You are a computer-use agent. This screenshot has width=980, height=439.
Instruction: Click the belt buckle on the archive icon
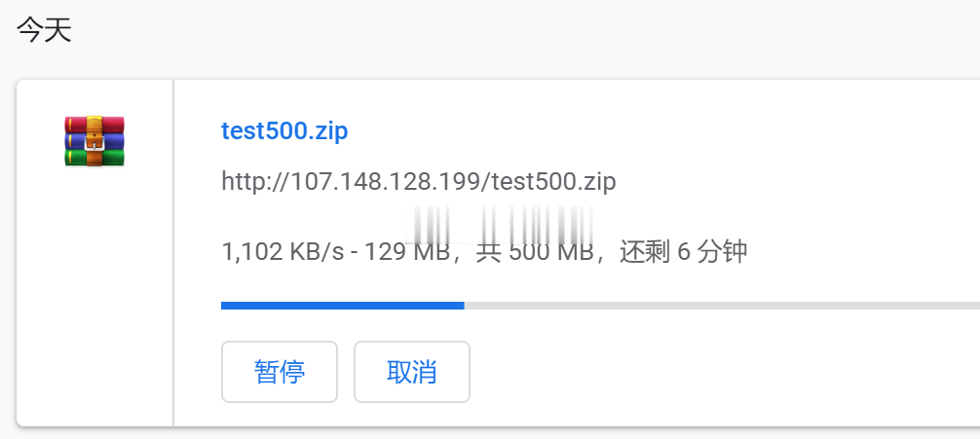pos(94,144)
